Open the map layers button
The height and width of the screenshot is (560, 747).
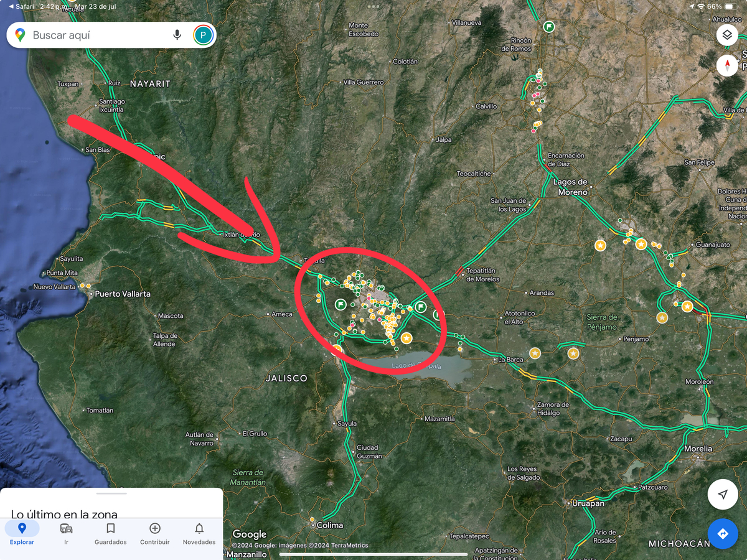point(727,35)
